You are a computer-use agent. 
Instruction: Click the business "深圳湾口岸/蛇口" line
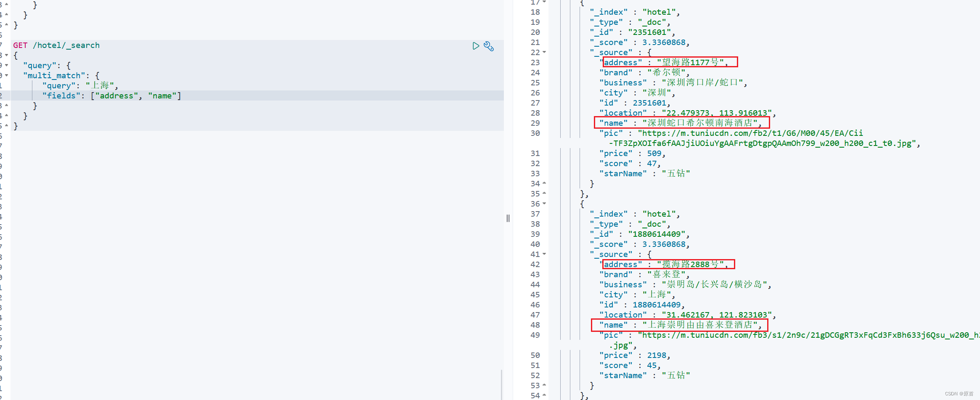(x=673, y=83)
